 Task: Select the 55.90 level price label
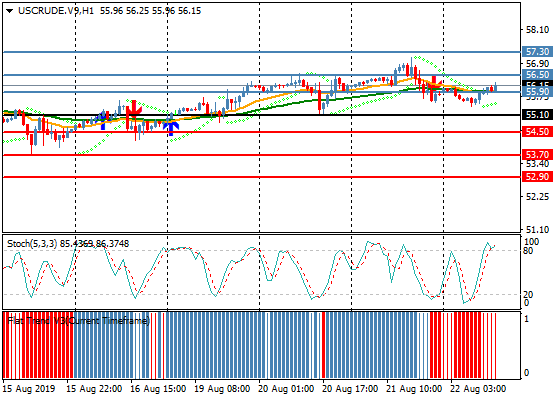click(538, 92)
